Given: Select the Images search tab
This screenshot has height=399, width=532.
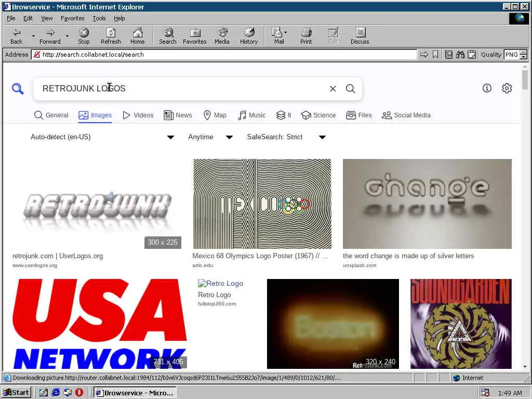Looking at the screenshot, I should pyautogui.click(x=95, y=115).
